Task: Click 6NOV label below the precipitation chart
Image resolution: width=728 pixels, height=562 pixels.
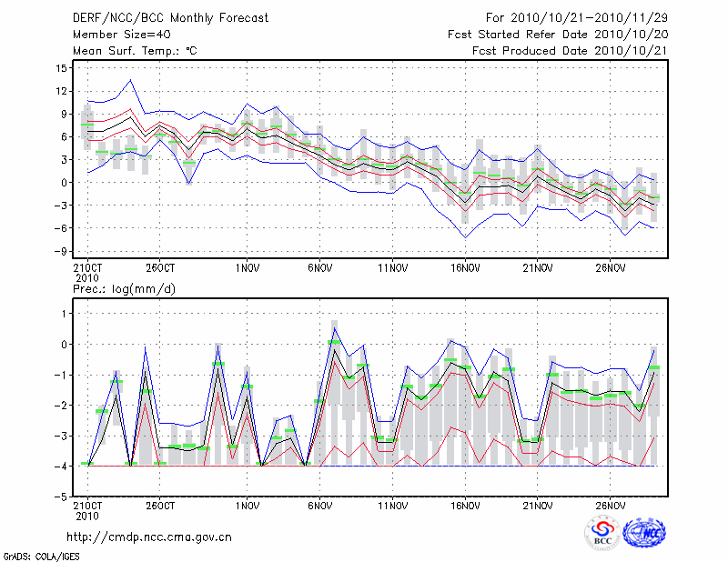Action: (319, 506)
